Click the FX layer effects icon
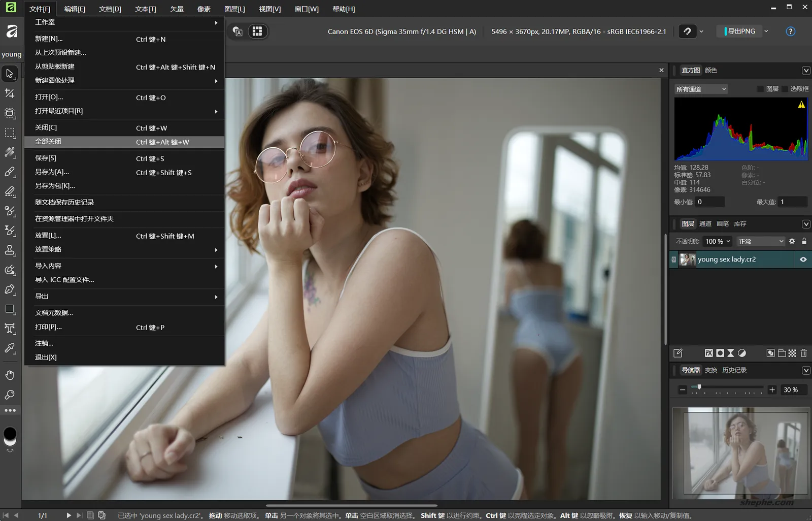This screenshot has height=521, width=812. click(x=709, y=353)
